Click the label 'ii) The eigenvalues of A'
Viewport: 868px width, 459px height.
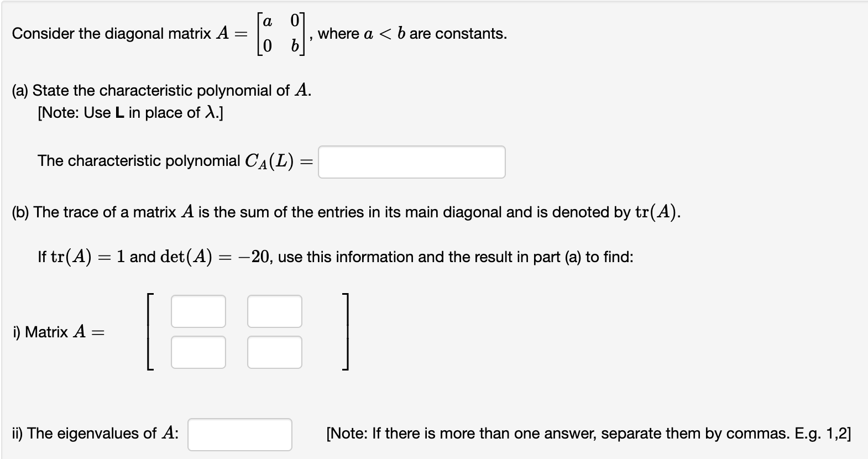tap(94, 434)
